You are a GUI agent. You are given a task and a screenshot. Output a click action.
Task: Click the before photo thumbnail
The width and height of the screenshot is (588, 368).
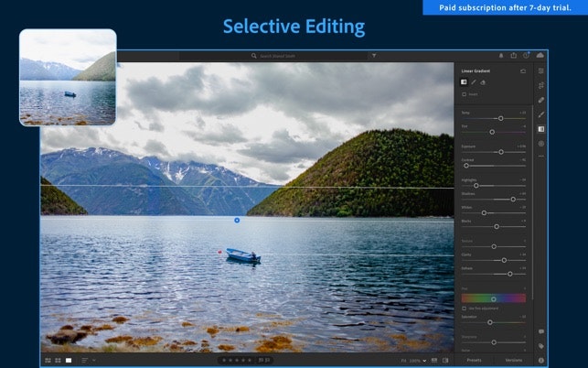(68, 77)
